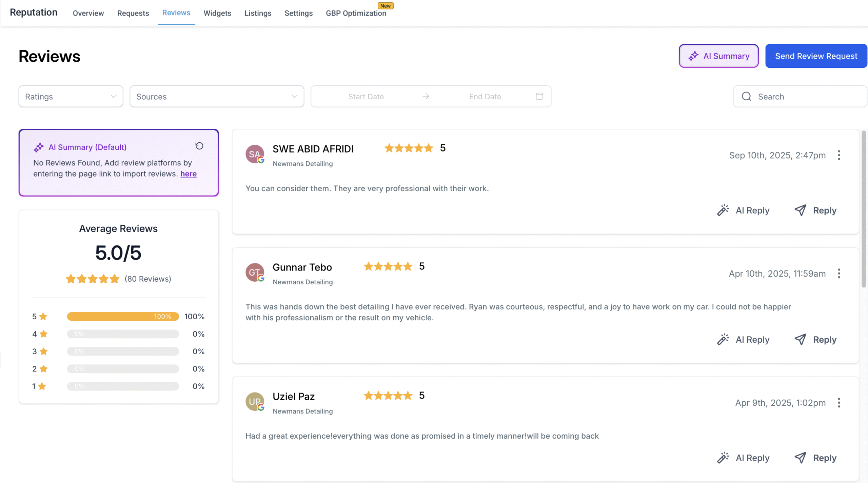Refresh the AI Summary panel
Viewport: 868px width, 483px height.
coord(199,146)
